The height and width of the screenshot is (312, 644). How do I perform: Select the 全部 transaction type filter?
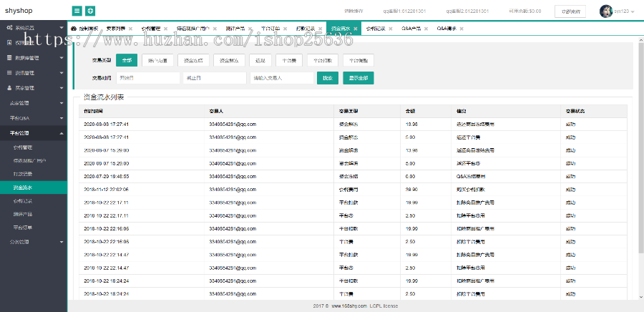tap(127, 60)
